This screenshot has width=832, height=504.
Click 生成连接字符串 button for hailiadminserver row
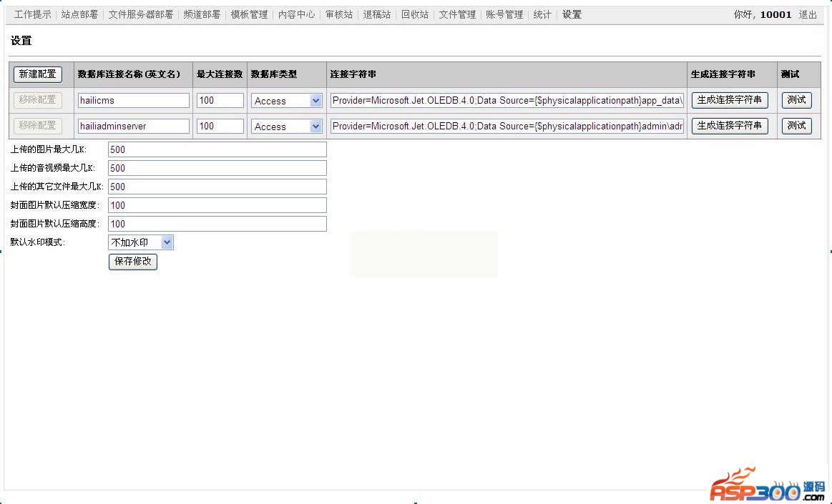tap(730, 126)
